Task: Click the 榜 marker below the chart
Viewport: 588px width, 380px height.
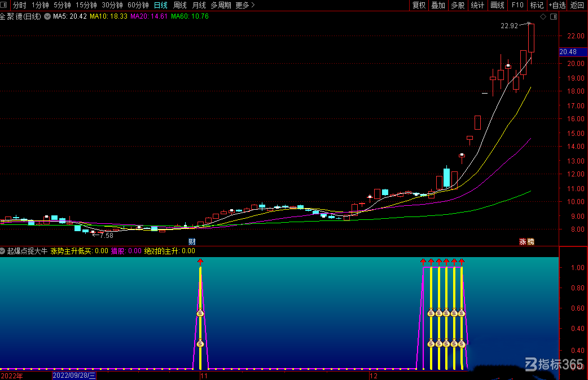Action: 530,242
